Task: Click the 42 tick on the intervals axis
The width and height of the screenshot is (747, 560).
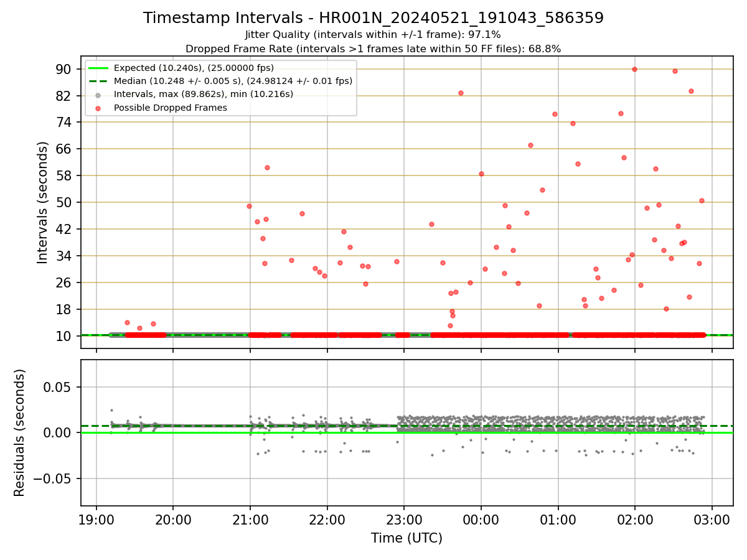Action: 65,230
